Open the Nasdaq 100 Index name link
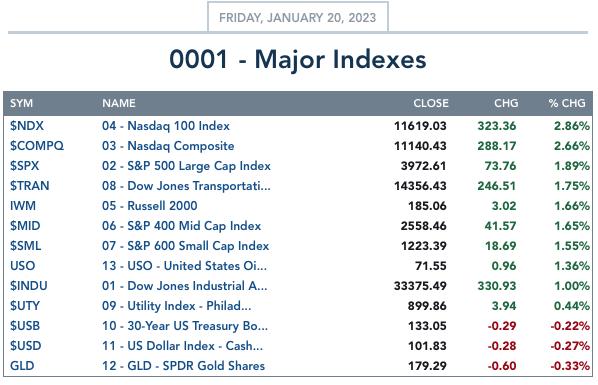 coord(166,126)
